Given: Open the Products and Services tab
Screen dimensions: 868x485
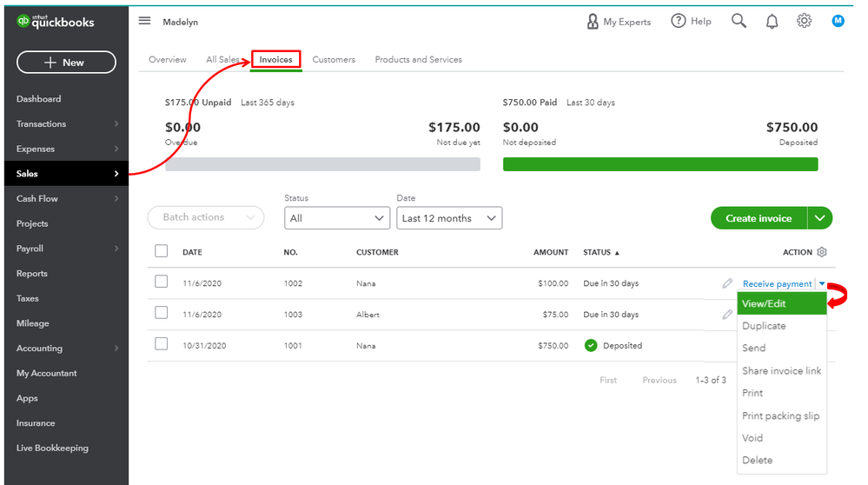Looking at the screenshot, I should point(419,59).
